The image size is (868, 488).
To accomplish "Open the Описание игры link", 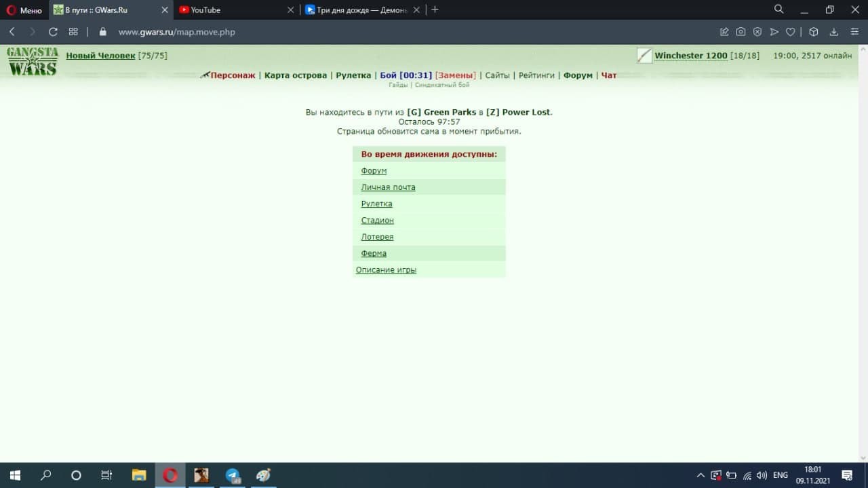I will point(386,270).
